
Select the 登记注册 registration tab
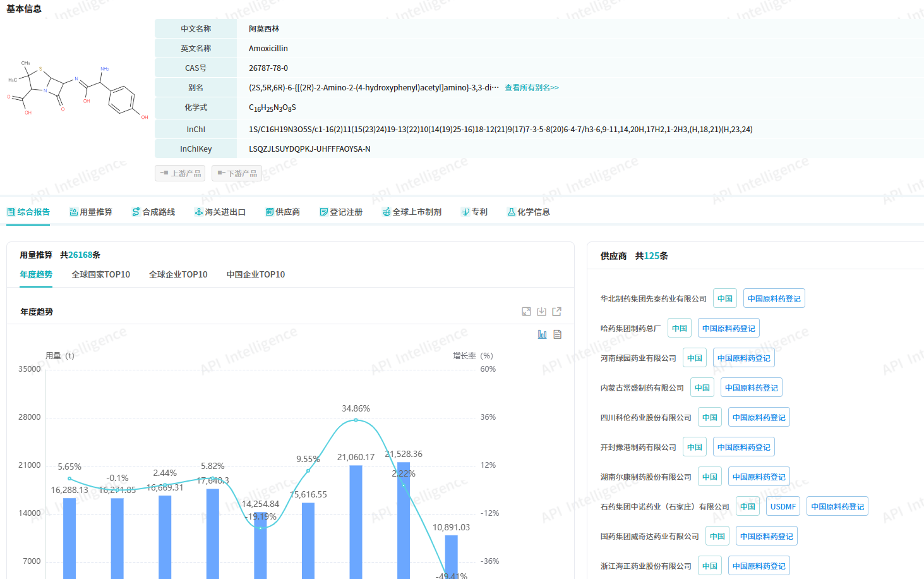tap(341, 212)
